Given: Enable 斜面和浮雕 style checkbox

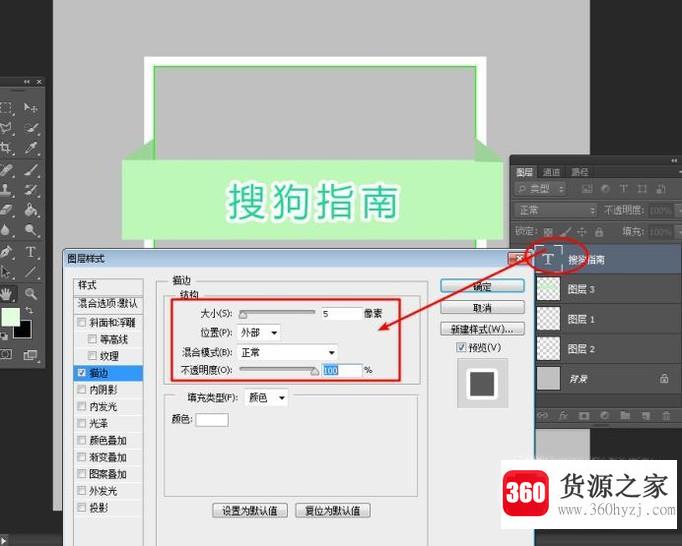Looking at the screenshot, I should (81, 322).
